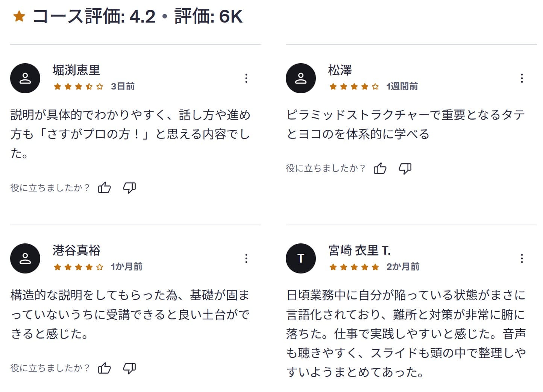Click thumbs up on 堀渕恵里's review
The width and height of the screenshot is (543, 392).
(x=104, y=187)
